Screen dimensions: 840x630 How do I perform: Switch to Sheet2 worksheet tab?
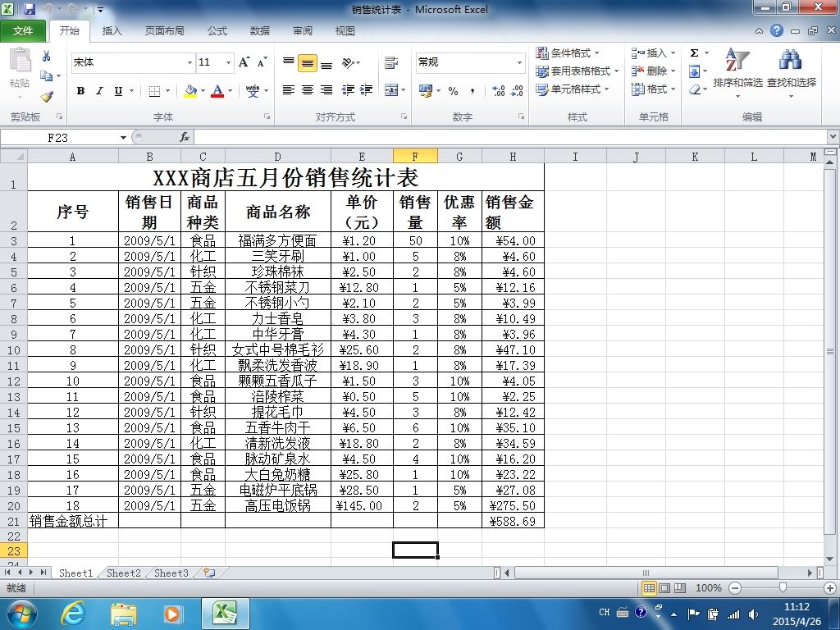pos(124,573)
